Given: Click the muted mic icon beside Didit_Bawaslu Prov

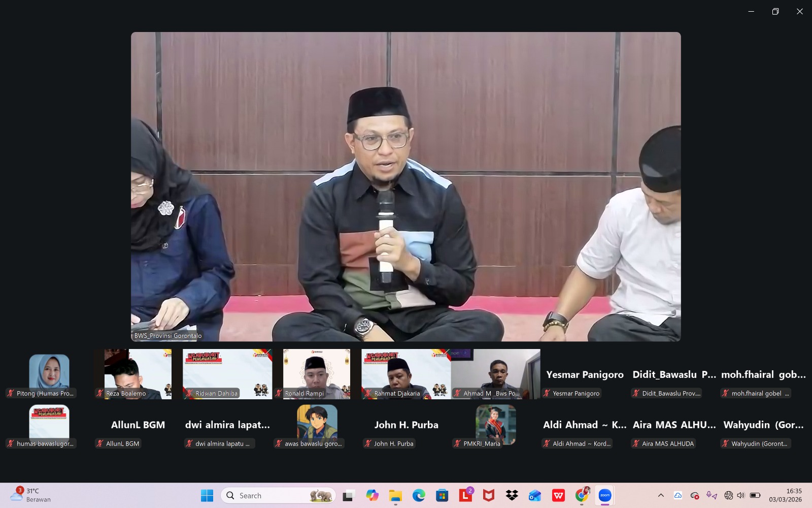Looking at the screenshot, I should pos(636,393).
